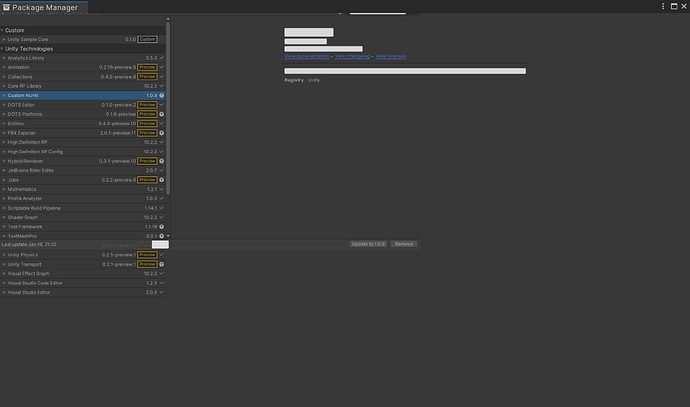
Task: Open View documentation link
Action: 306,56
